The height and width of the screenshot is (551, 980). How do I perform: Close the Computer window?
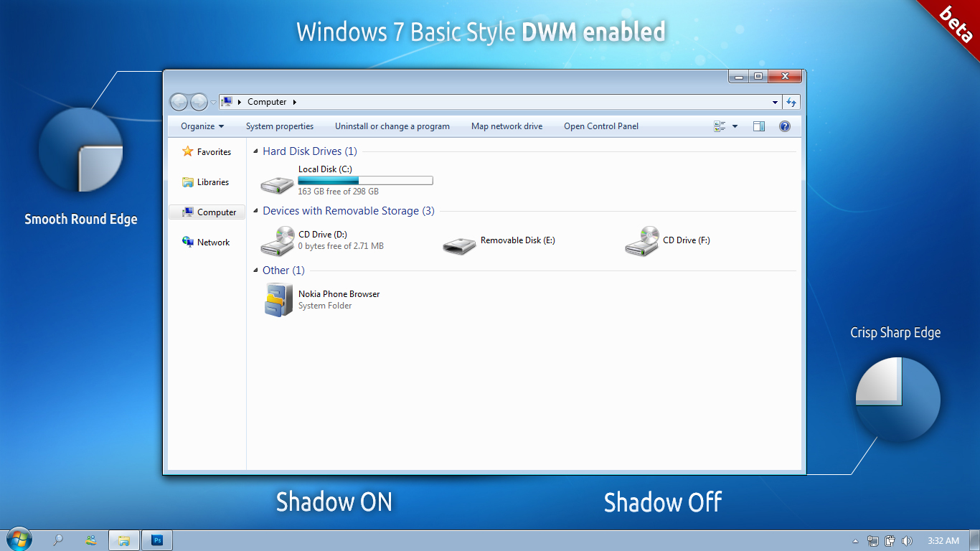coord(785,76)
